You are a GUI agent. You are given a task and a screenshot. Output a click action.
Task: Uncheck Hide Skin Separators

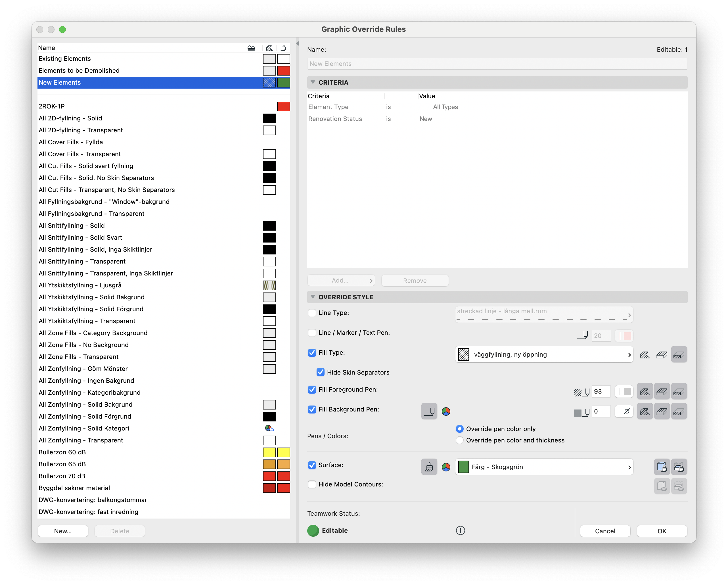click(x=321, y=372)
